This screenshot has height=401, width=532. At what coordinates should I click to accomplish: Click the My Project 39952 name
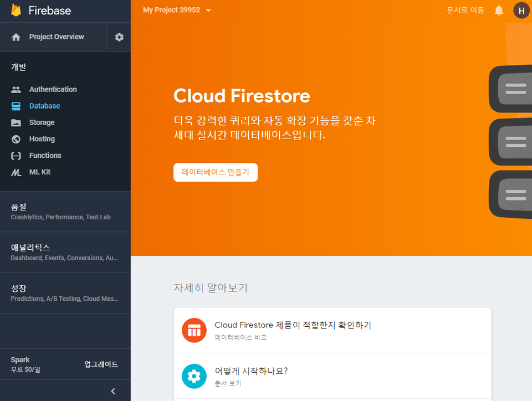(x=171, y=10)
